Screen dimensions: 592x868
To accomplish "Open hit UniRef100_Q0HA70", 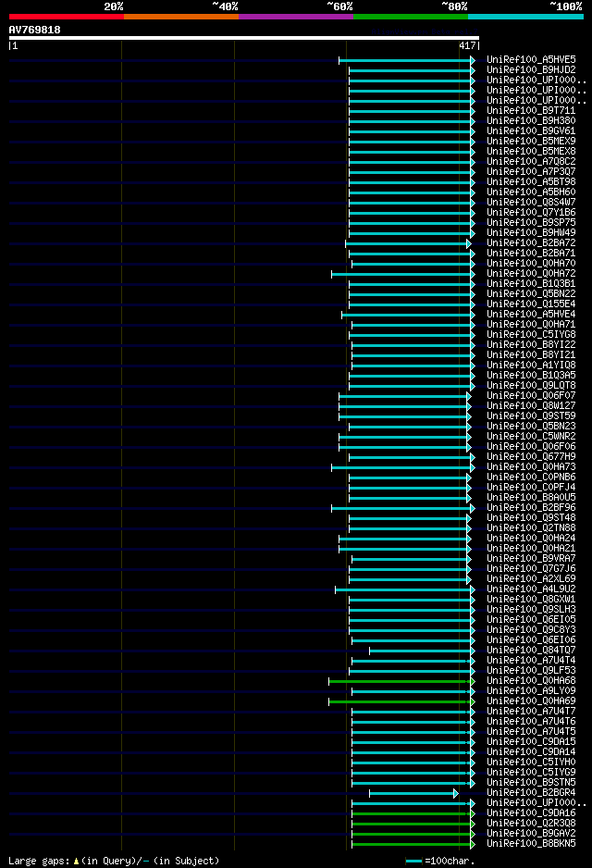I will tap(531, 264).
